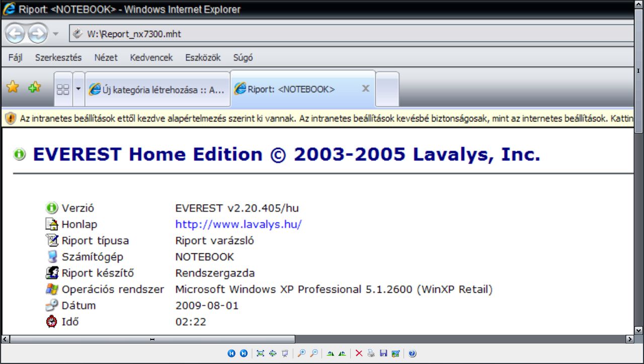Viewport: 644px width, 364px height.
Task: Expand the tab list dropdown arrow
Action: (78, 89)
